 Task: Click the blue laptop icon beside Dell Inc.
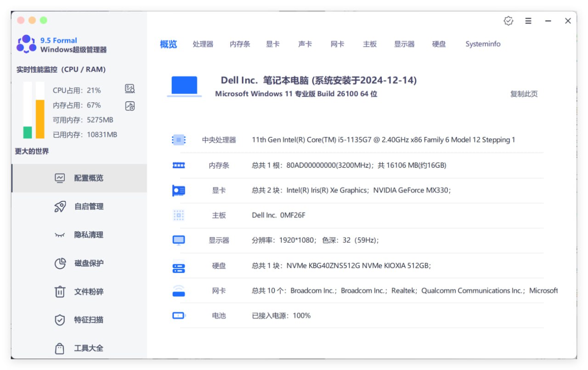pyautogui.click(x=184, y=86)
